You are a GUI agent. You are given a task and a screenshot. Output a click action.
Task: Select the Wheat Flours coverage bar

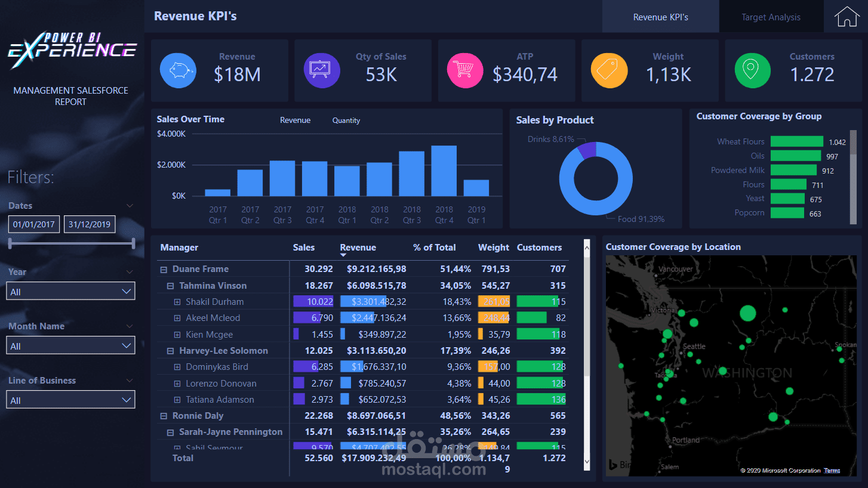pyautogui.click(x=798, y=141)
